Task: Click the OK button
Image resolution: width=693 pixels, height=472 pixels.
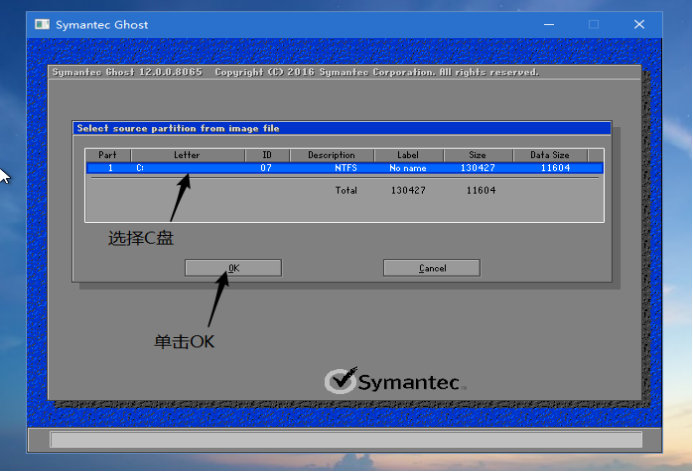Action: [x=233, y=268]
